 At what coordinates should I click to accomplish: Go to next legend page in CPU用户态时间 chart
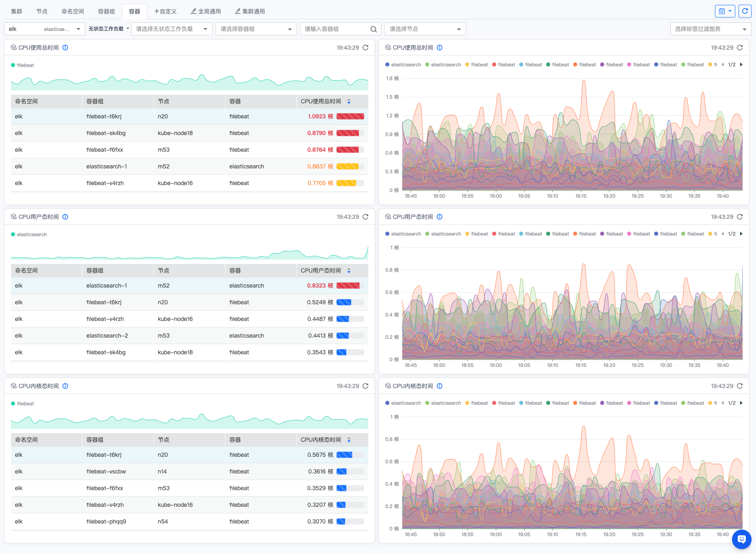pyautogui.click(x=741, y=234)
